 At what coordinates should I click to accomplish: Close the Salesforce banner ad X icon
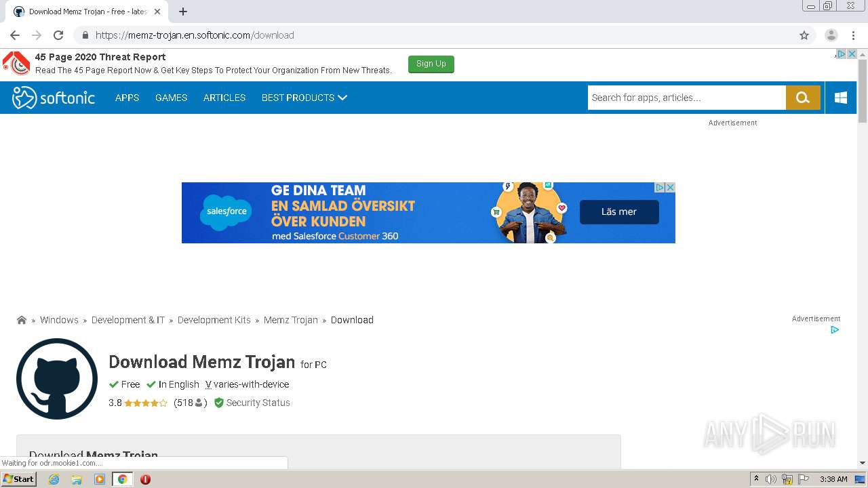pos(670,188)
